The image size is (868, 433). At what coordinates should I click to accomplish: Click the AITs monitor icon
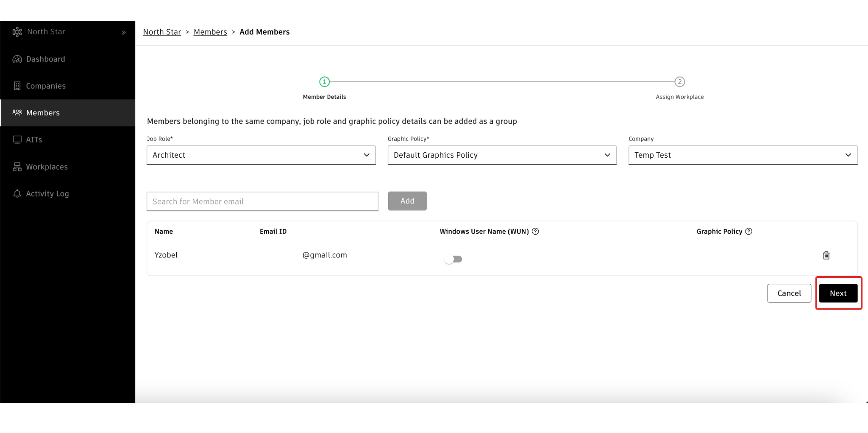(x=17, y=140)
